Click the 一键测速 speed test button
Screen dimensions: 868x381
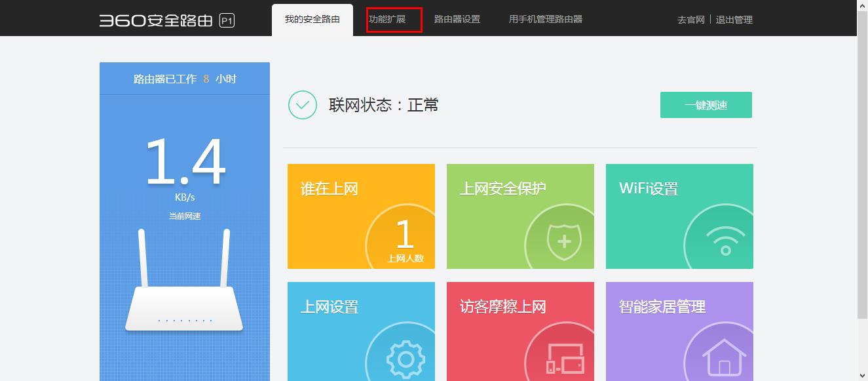[706, 104]
